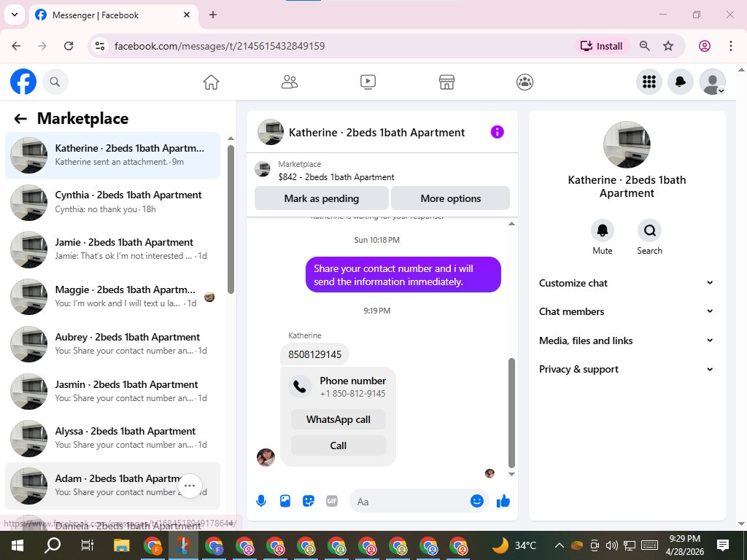
Task: Open the nine-dot Menu grid
Action: [x=649, y=82]
